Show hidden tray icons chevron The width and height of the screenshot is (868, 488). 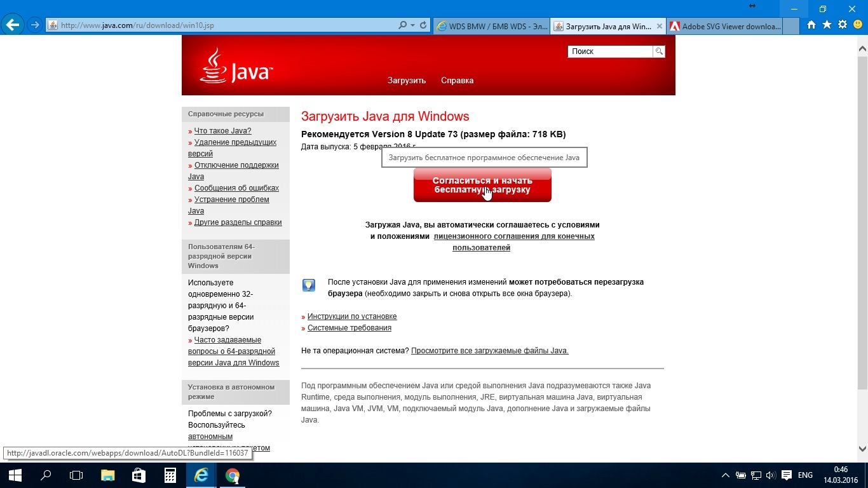(x=726, y=475)
